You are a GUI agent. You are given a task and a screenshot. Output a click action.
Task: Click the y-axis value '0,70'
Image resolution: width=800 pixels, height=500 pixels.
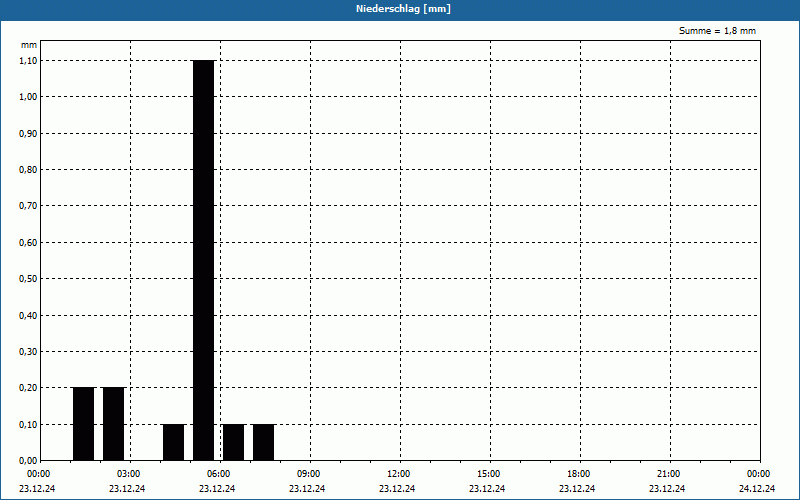pos(28,206)
